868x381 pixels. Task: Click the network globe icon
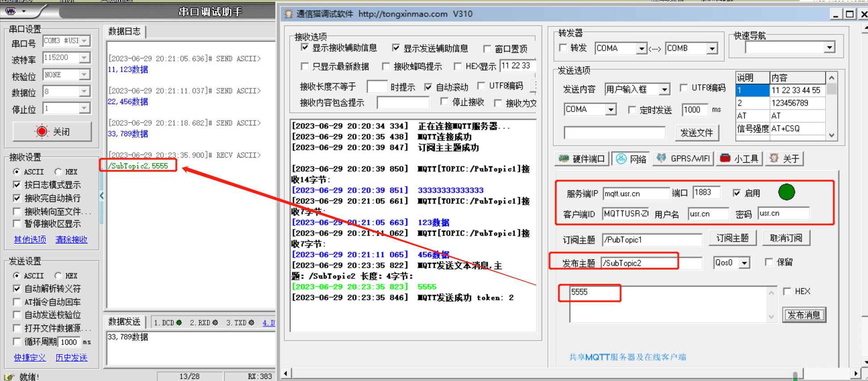click(x=621, y=159)
